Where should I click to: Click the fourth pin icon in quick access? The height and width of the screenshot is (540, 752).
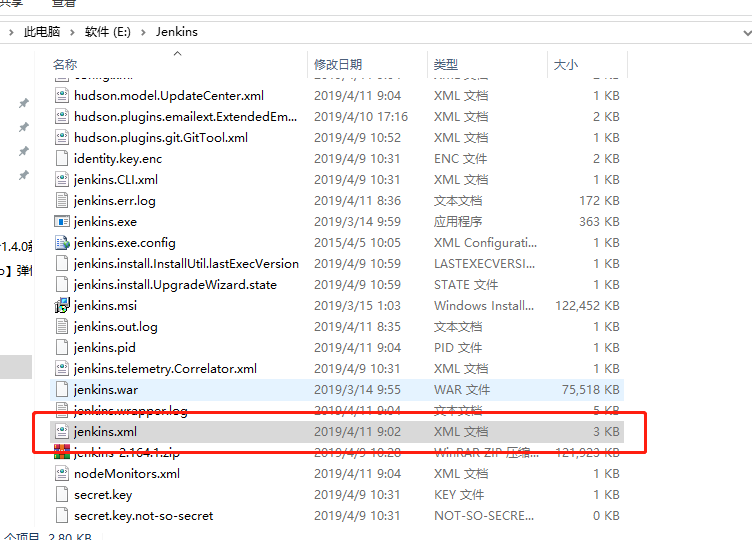click(x=24, y=175)
